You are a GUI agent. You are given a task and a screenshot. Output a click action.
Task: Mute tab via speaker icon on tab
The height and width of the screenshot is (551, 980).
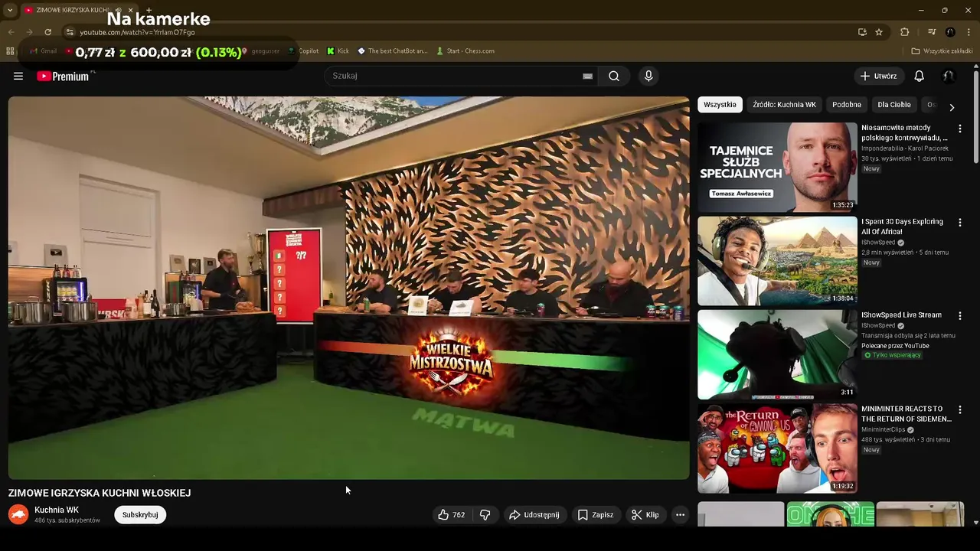[x=118, y=10]
